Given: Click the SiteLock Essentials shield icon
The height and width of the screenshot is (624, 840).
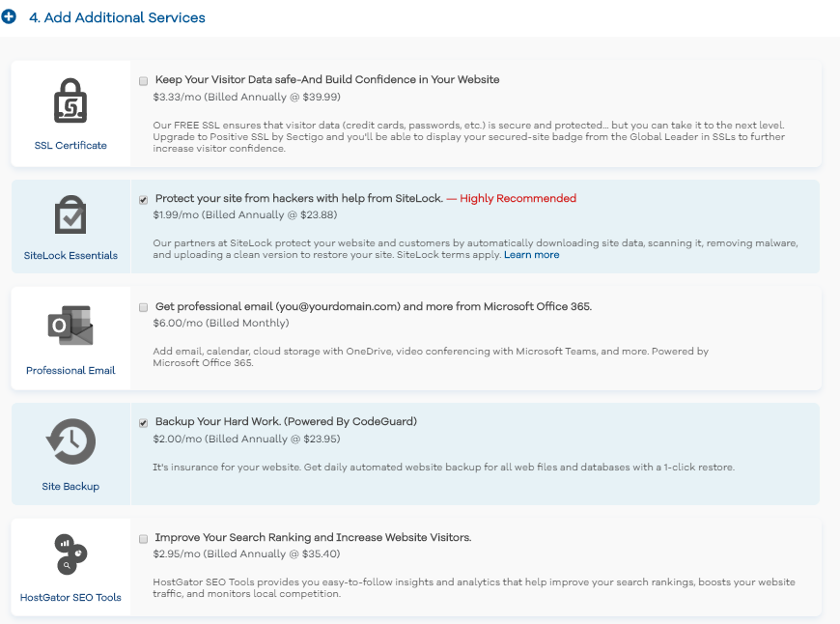Looking at the screenshot, I should coord(70,215).
